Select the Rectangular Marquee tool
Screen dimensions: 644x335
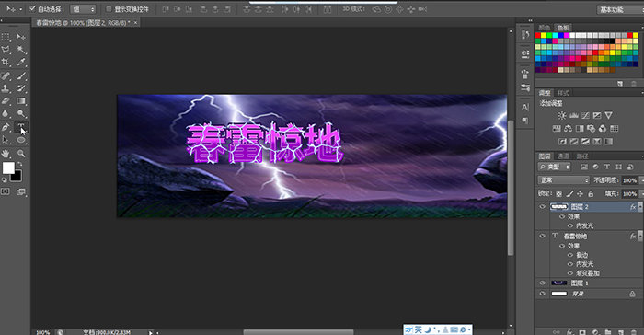[6, 37]
